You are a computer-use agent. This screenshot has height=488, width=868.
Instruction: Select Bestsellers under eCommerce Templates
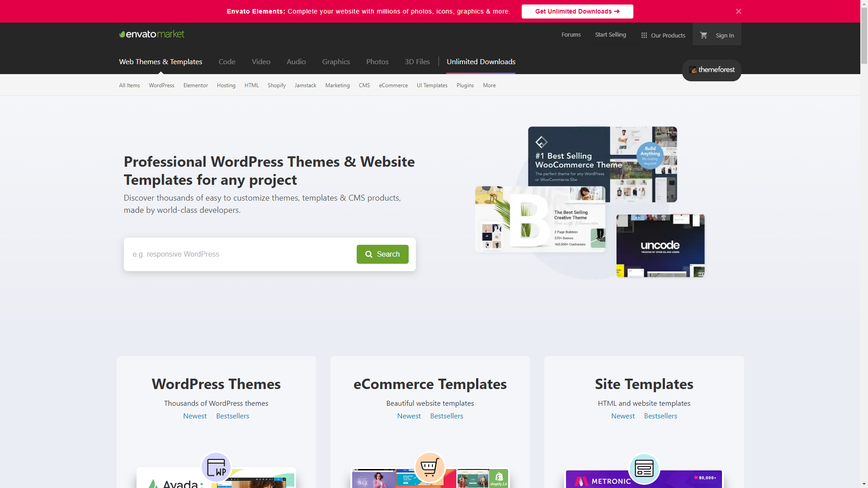click(447, 416)
